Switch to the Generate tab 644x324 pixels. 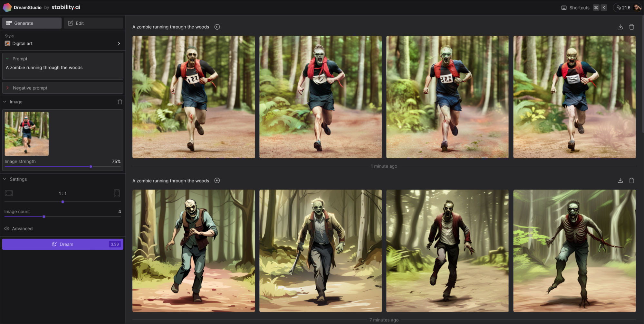pyautogui.click(x=32, y=23)
